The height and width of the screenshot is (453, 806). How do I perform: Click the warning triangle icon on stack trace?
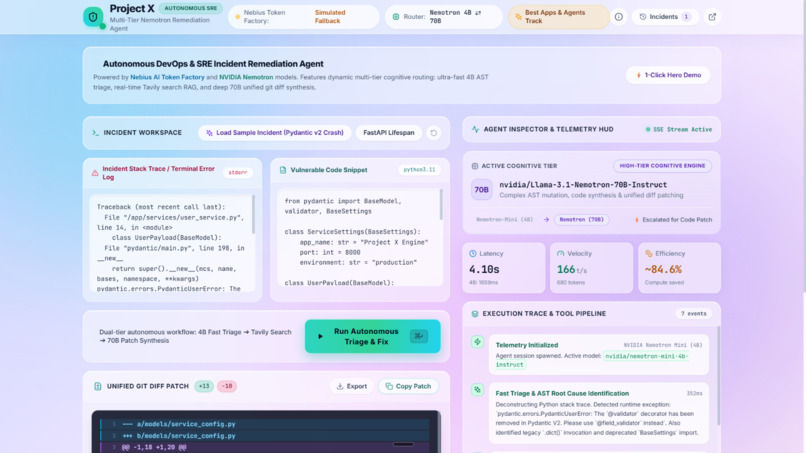pyautogui.click(x=95, y=173)
